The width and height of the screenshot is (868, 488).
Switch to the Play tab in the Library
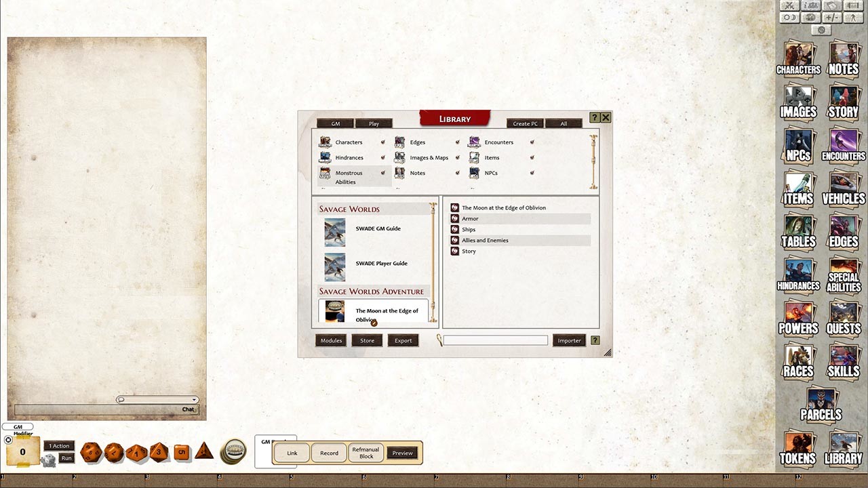coord(374,123)
